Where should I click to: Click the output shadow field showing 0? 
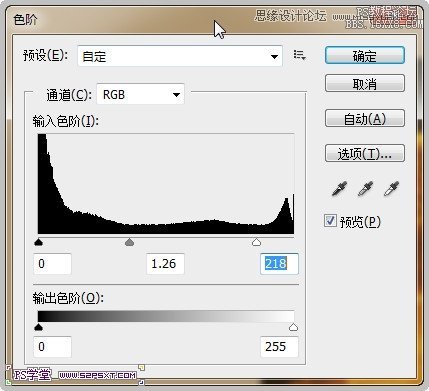(52, 347)
